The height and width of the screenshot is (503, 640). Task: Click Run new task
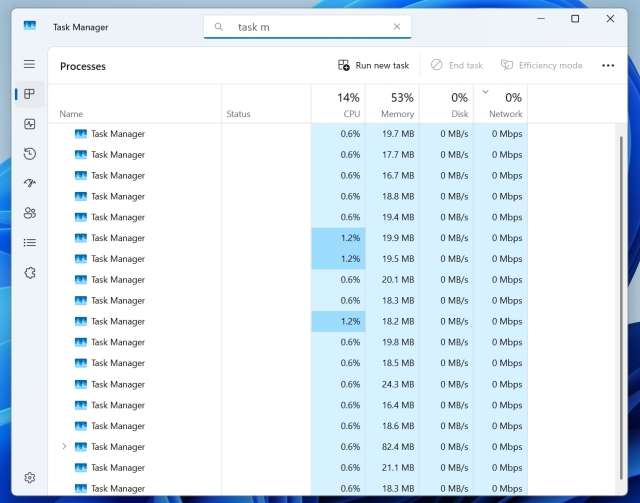pos(373,65)
